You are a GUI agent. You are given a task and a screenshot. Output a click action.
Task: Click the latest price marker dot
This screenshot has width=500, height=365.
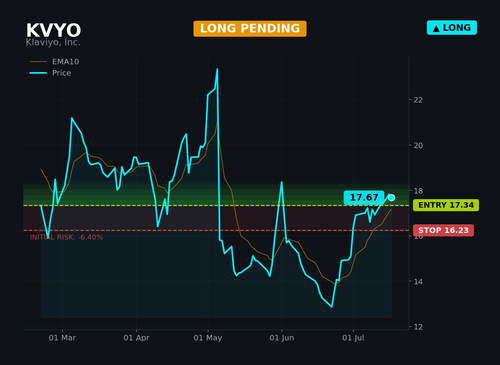coord(391,198)
